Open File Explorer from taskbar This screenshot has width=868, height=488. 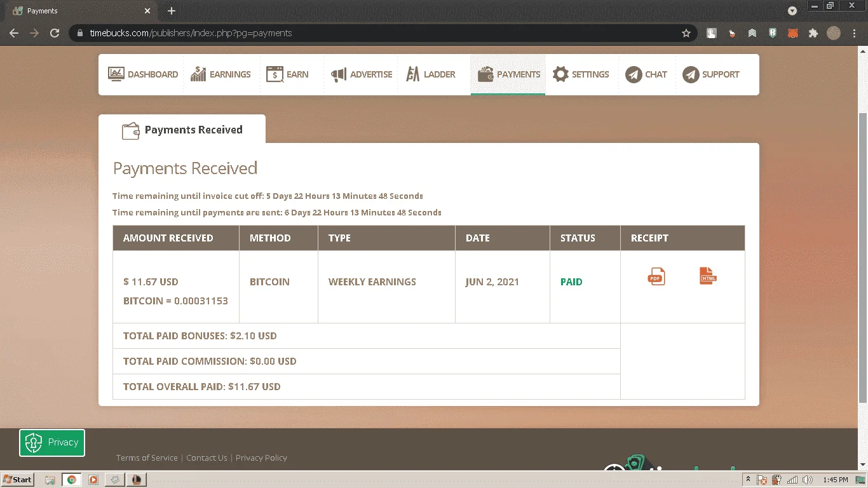pyautogui.click(x=50, y=480)
